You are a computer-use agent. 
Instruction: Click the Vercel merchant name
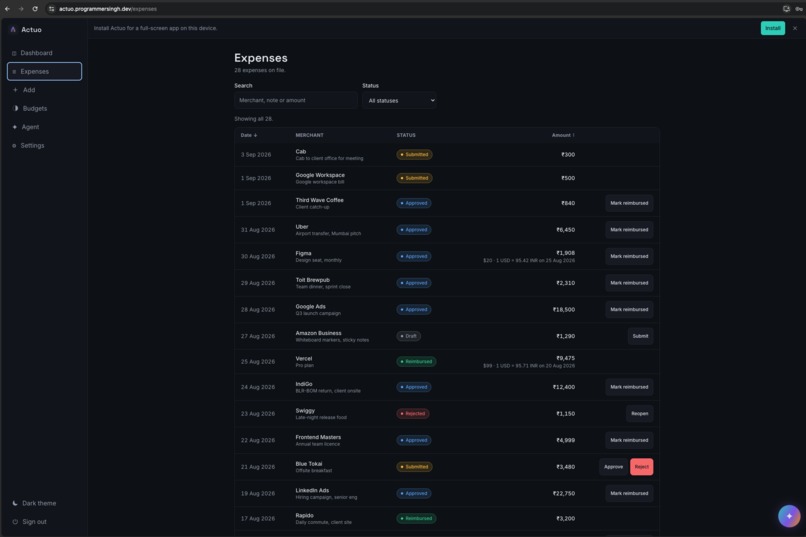pyautogui.click(x=303, y=359)
